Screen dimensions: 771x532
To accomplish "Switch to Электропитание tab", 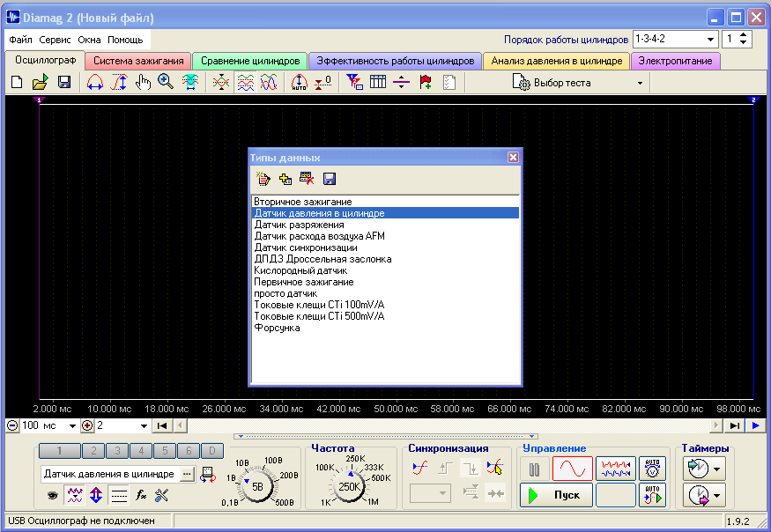I will [675, 61].
